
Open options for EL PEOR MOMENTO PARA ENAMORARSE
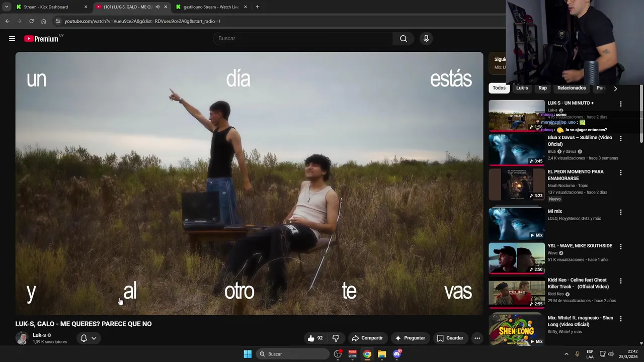620,172
